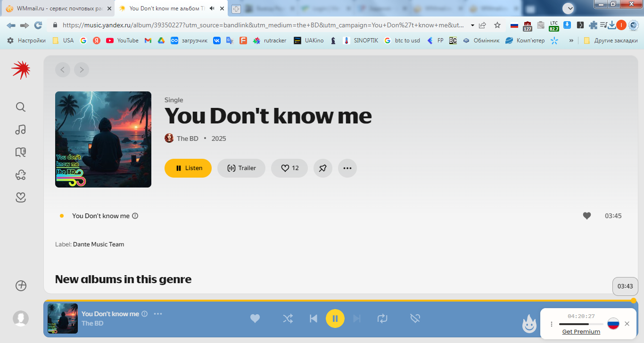Toggle like heart in the player bar
Viewport: 644px width, 343px height.
click(255, 319)
